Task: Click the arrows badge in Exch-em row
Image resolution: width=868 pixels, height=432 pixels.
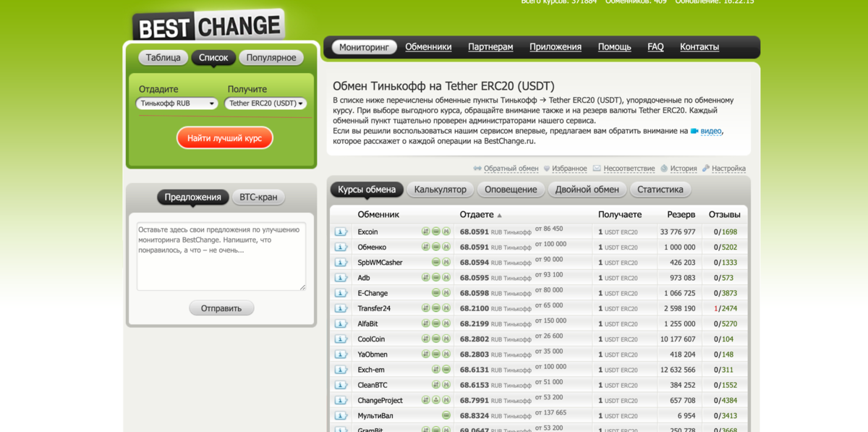Action: (x=436, y=370)
